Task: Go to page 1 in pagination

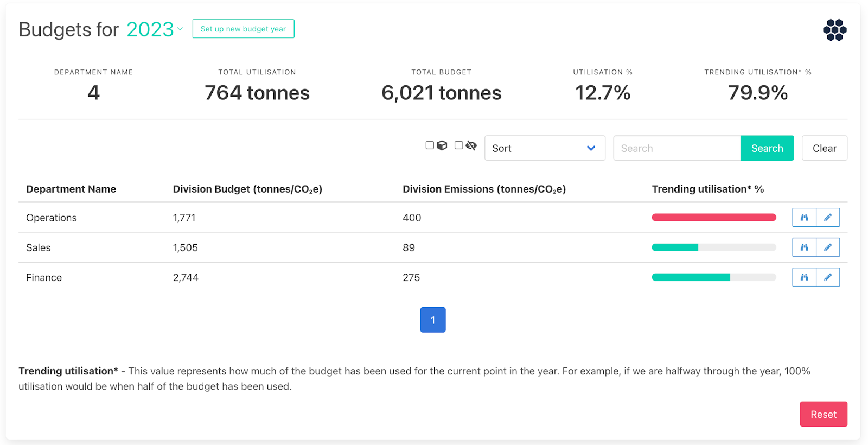Action: [433, 320]
